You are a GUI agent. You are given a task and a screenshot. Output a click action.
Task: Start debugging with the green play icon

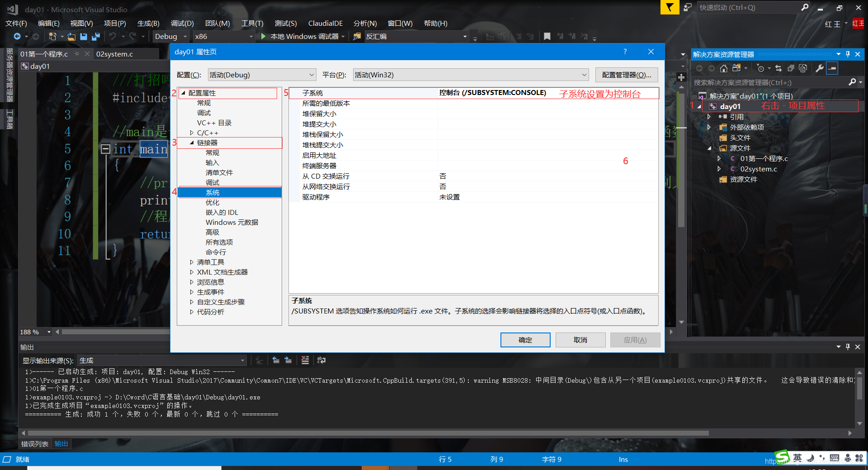263,37
